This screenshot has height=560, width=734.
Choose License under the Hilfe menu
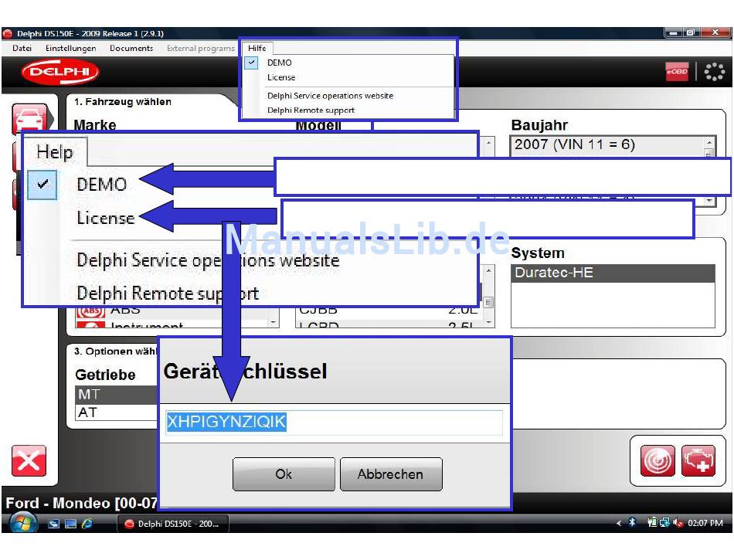point(281,77)
